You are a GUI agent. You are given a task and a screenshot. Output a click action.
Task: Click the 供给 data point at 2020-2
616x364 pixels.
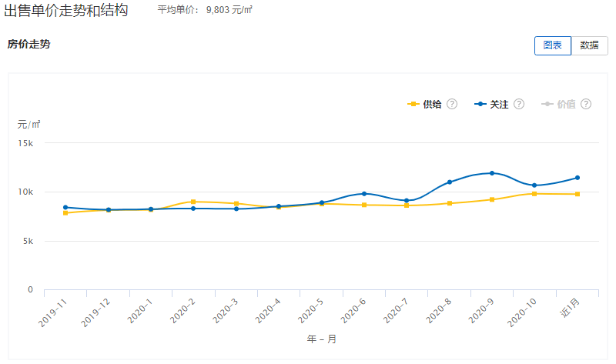[x=193, y=202]
